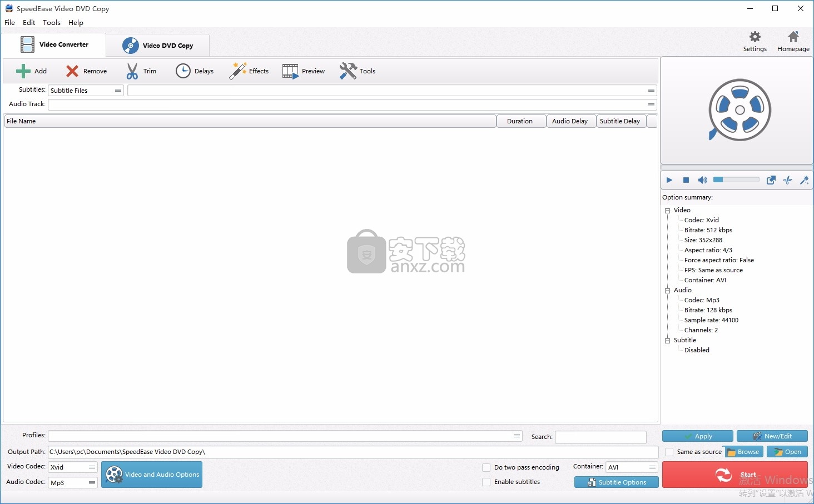Enable Do two pass encoding
This screenshot has width=814, height=504.
point(486,467)
